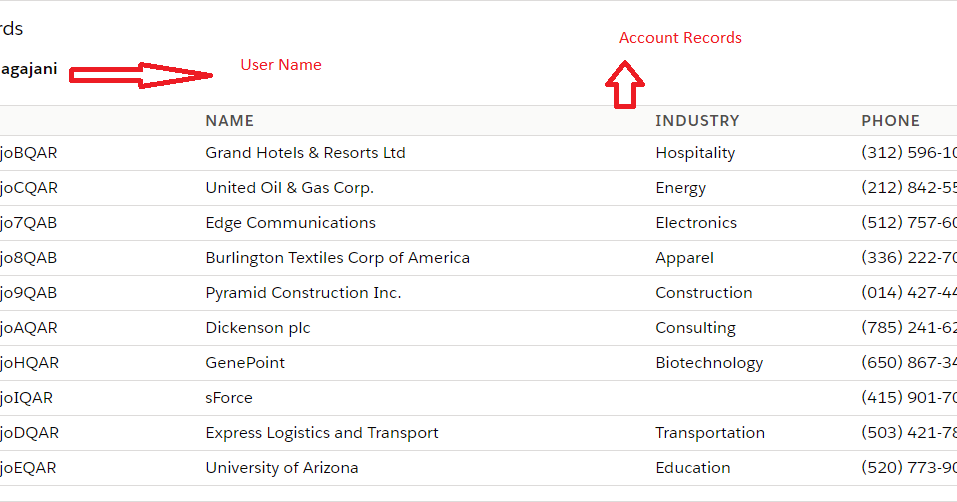Image resolution: width=957 pixels, height=502 pixels.
Task: Click the red horizontal arrow annotation
Action: tap(141, 75)
